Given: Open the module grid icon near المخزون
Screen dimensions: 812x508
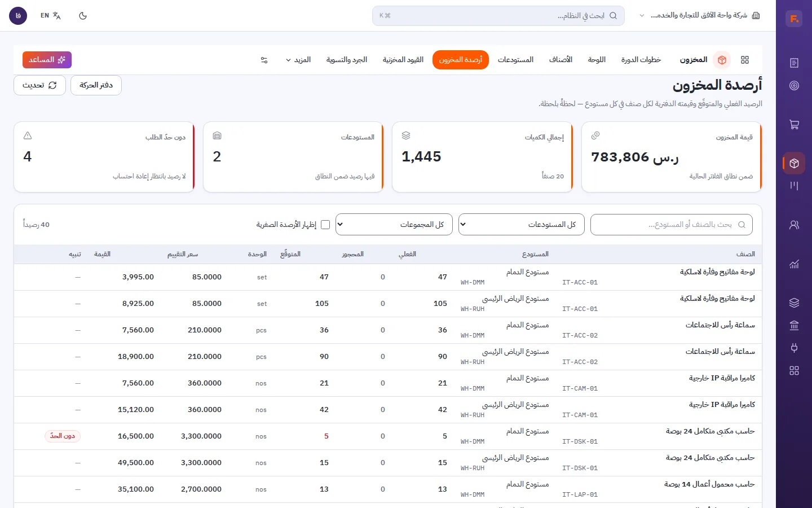Looking at the screenshot, I should [745, 60].
